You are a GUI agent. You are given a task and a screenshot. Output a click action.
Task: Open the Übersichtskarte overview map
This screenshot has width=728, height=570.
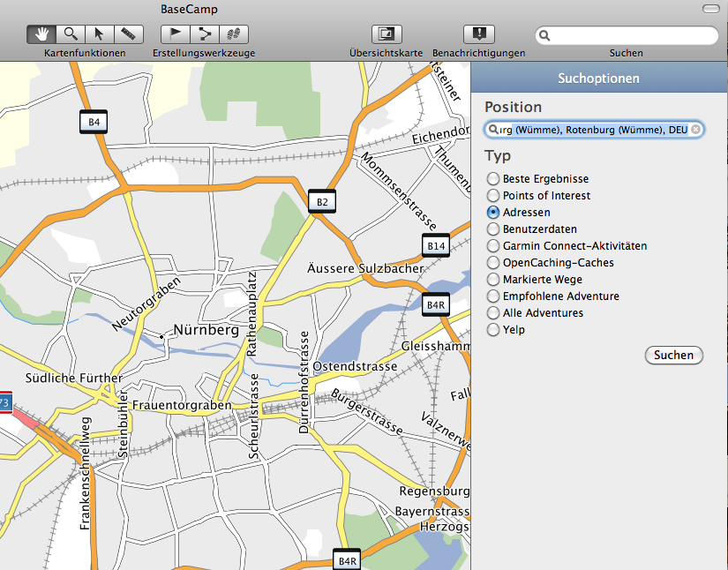pos(387,34)
